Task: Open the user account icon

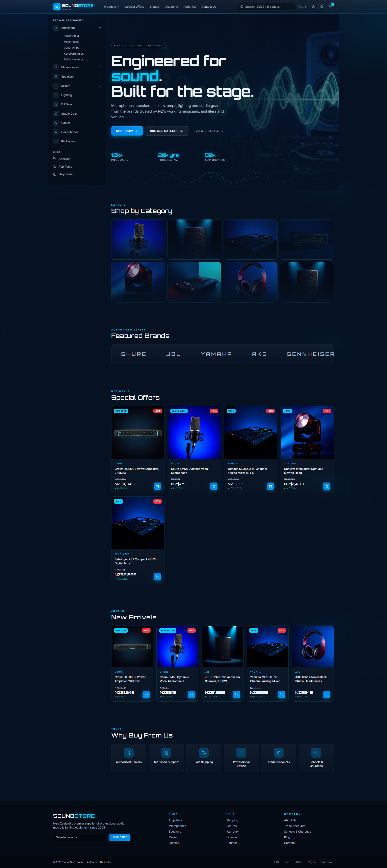Action: [313, 7]
